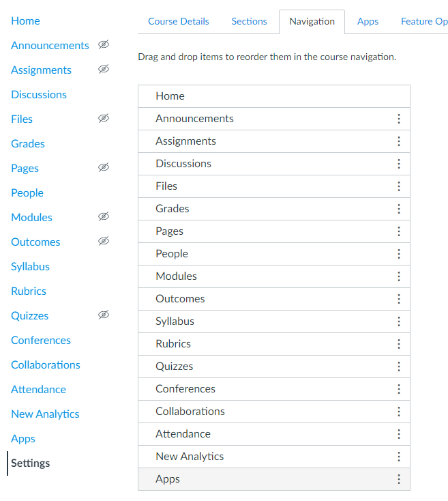This screenshot has height=501, width=448.
Task: Open kebab menu for New Analytics row
Action: tap(399, 457)
